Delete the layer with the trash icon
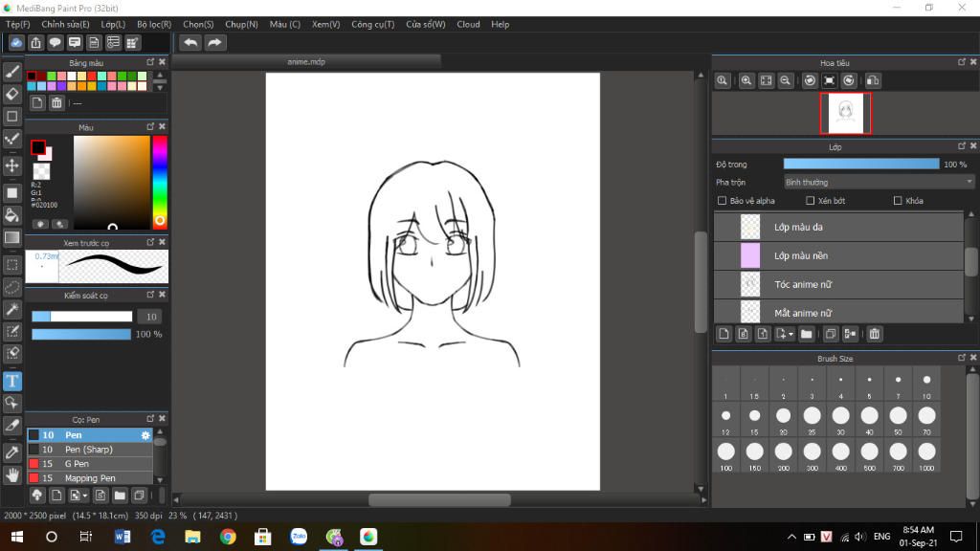The height and width of the screenshot is (551, 980). tap(875, 334)
